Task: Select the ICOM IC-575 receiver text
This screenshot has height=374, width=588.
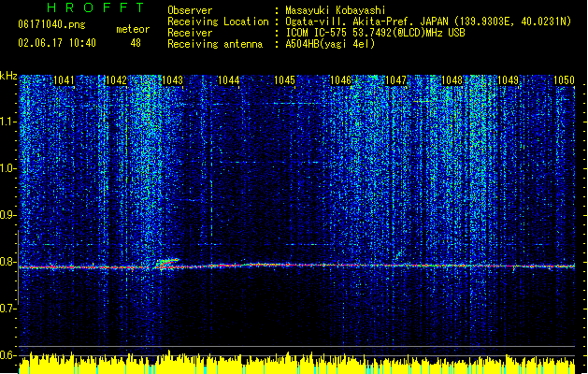Action: (x=375, y=33)
